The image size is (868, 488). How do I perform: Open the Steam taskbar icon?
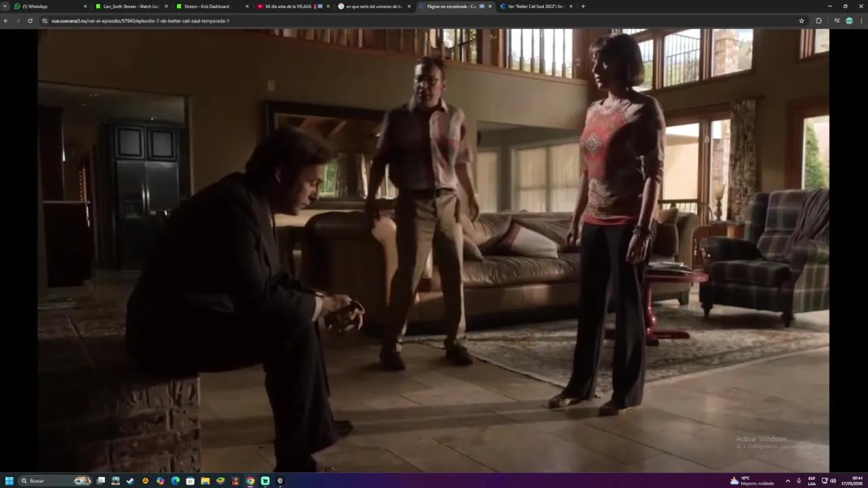(131, 481)
